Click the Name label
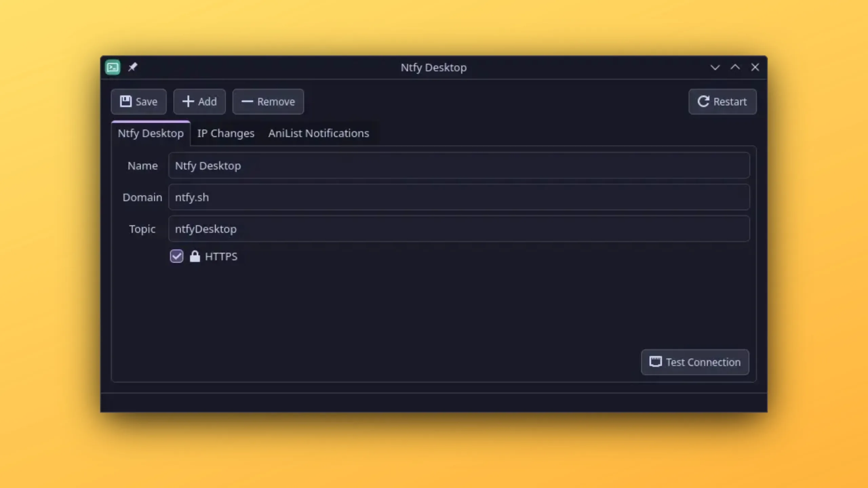The height and width of the screenshot is (488, 868). (142, 166)
